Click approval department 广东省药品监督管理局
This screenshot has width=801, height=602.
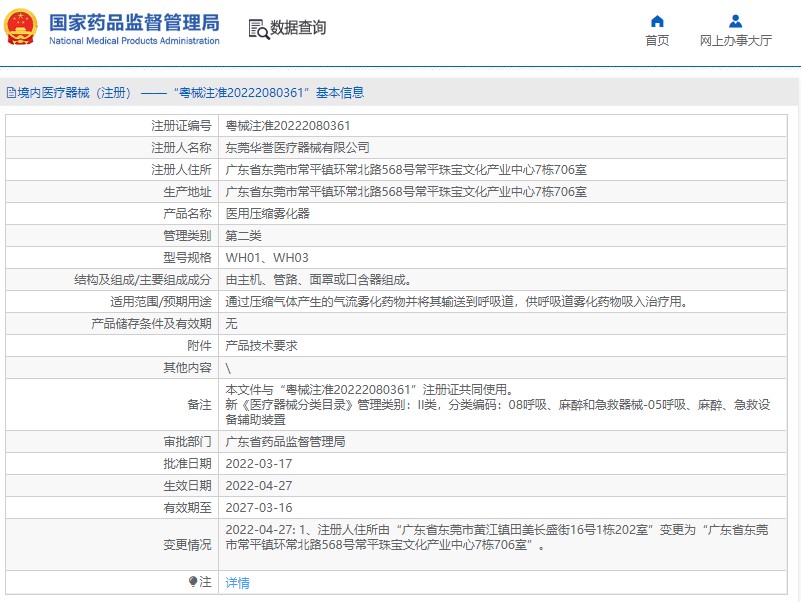(285, 441)
